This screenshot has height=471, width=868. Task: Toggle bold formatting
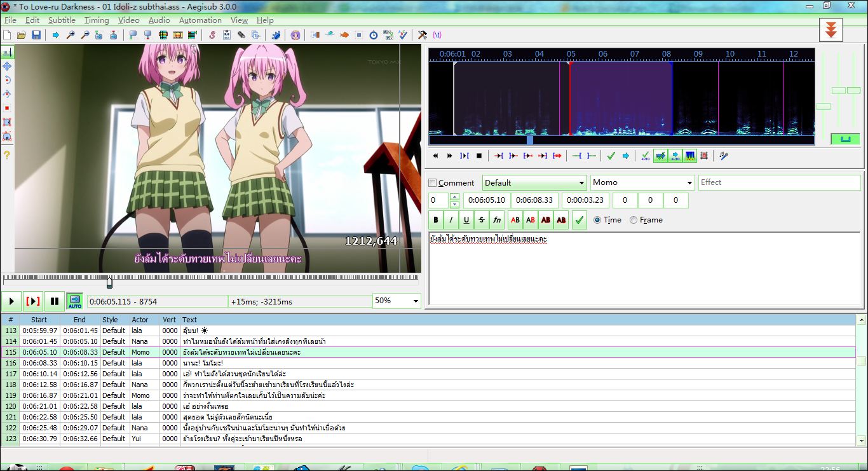(436, 220)
